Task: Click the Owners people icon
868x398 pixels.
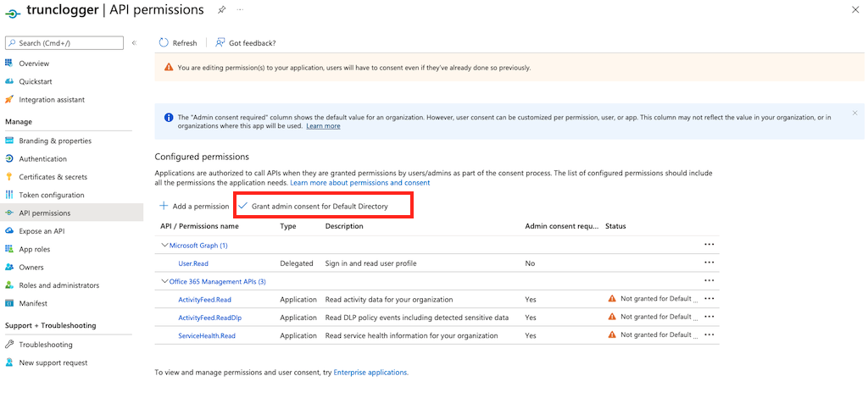Action: [8, 267]
